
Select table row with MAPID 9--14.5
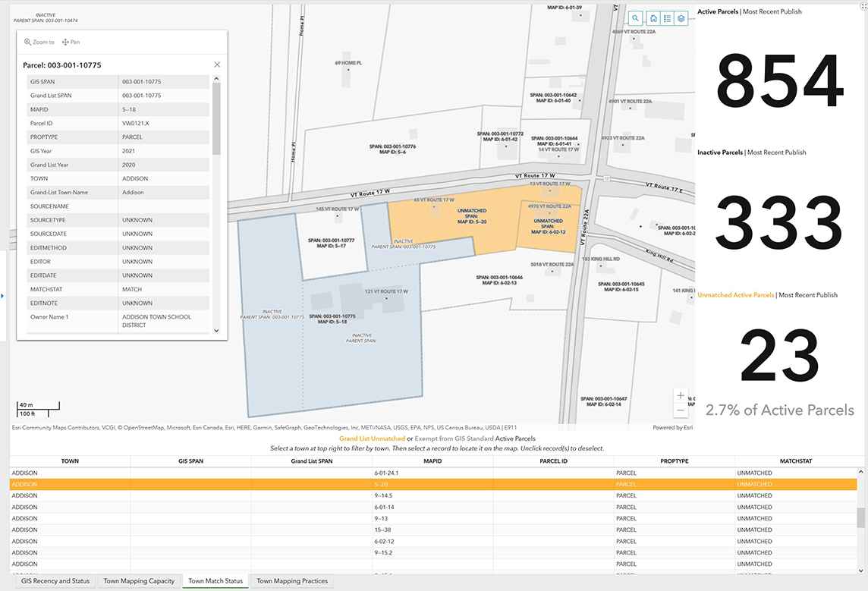433,496
